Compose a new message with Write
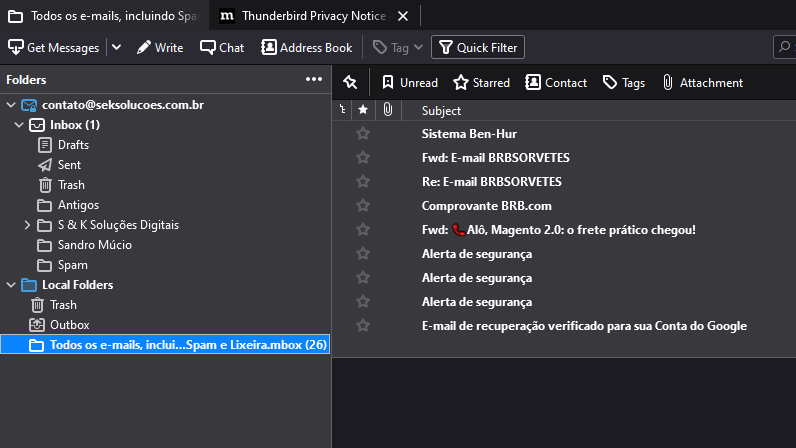 (x=160, y=47)
